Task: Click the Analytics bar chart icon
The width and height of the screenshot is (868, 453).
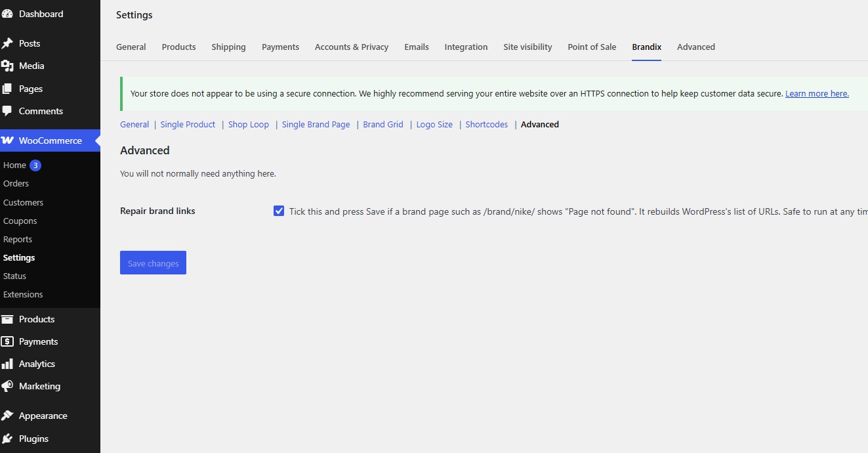Action: coord(7,364)
